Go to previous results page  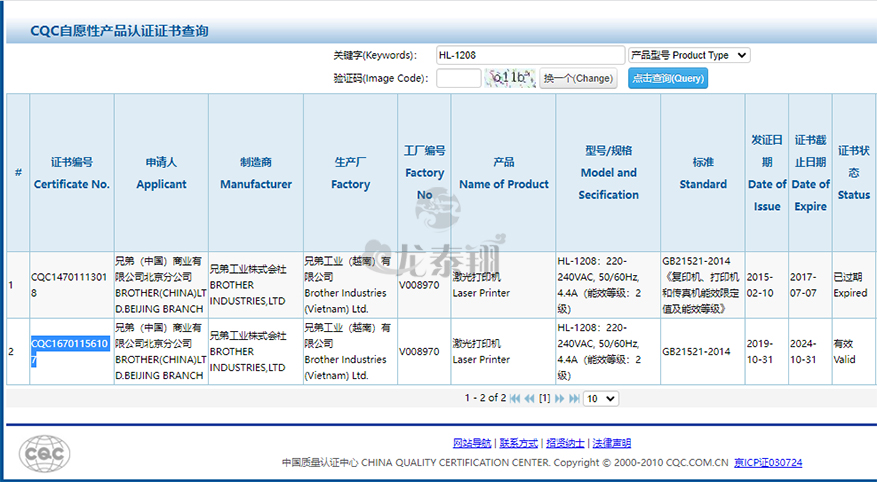click(529, 398)
